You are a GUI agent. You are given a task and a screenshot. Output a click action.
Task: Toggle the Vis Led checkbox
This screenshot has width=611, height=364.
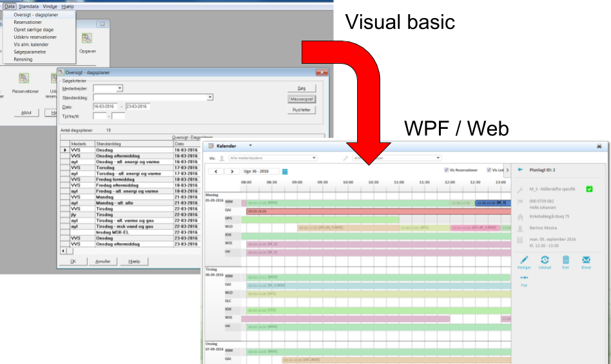pos(489,170)
